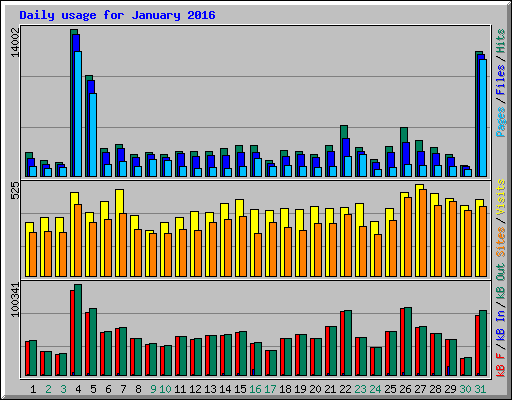Select day 15 on the x-axis
This screenshot has width=512, height=400.
(x=240, y=389)
